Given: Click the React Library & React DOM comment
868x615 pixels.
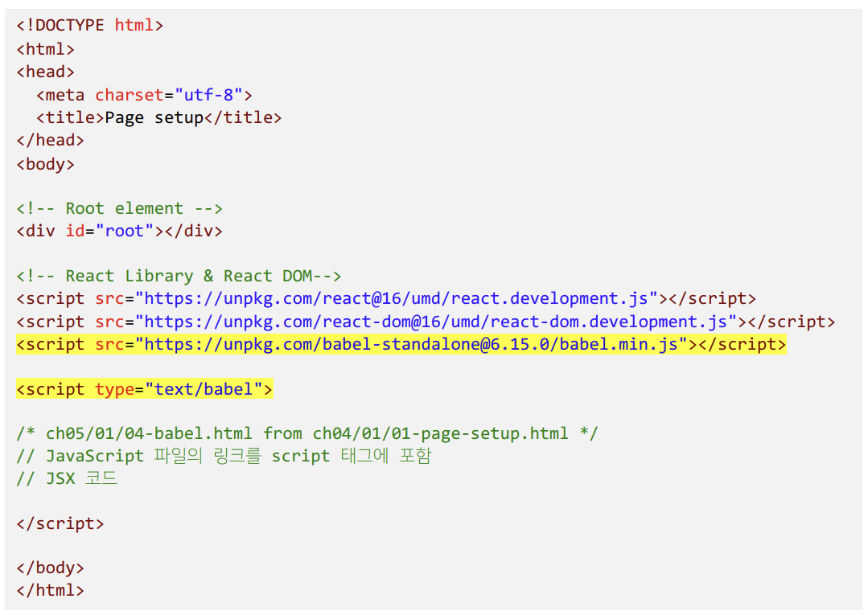Looking at the screenshot, I should [179, 276].
